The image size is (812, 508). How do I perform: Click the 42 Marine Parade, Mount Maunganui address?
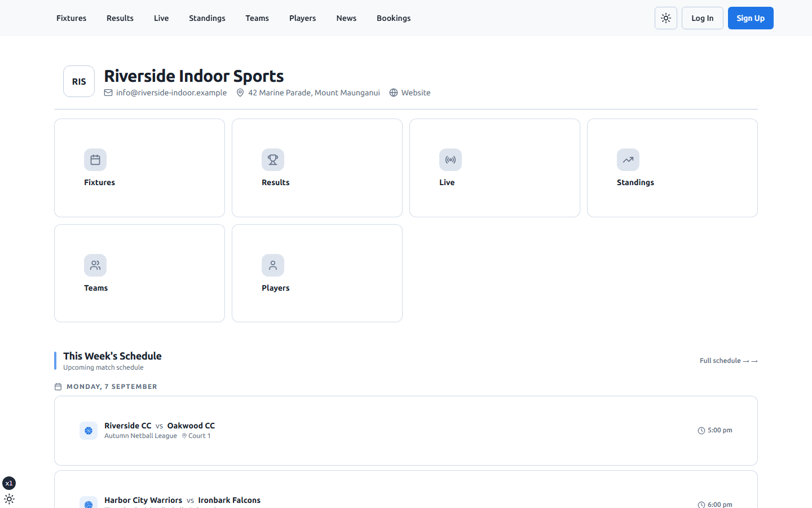click(x=314, y=93)
